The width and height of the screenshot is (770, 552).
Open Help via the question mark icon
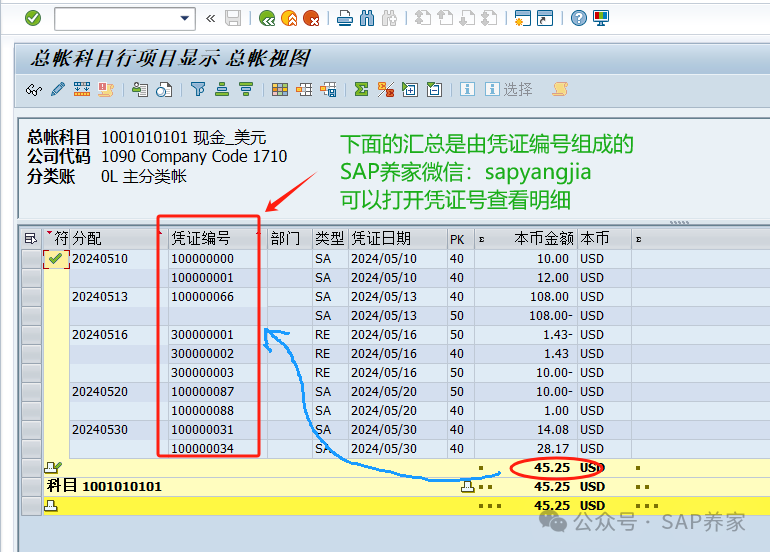tap(578, 19)
